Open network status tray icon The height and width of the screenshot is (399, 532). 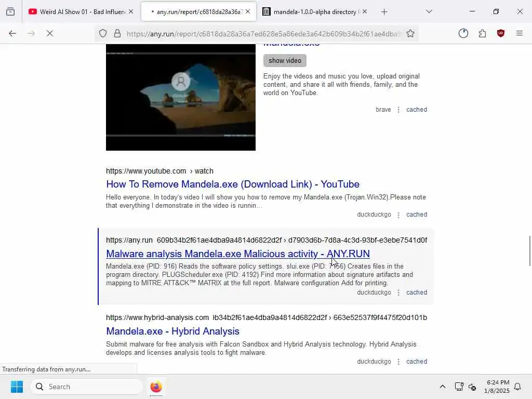tap(459, 387)
